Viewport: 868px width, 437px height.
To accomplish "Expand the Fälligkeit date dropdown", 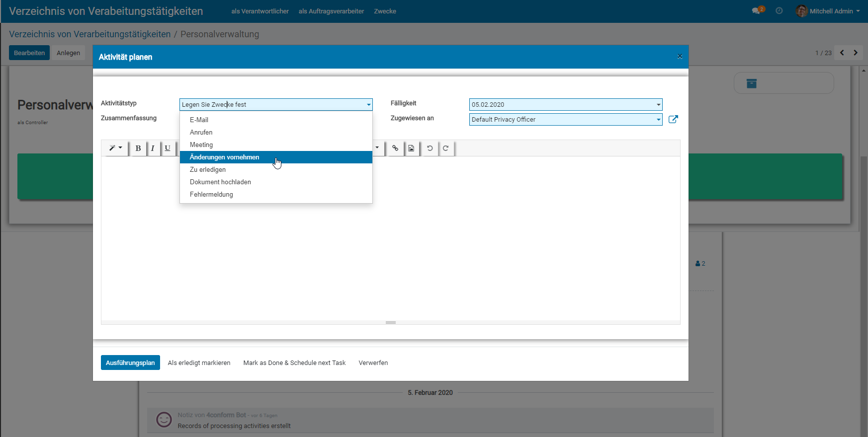I will (658, 105).
